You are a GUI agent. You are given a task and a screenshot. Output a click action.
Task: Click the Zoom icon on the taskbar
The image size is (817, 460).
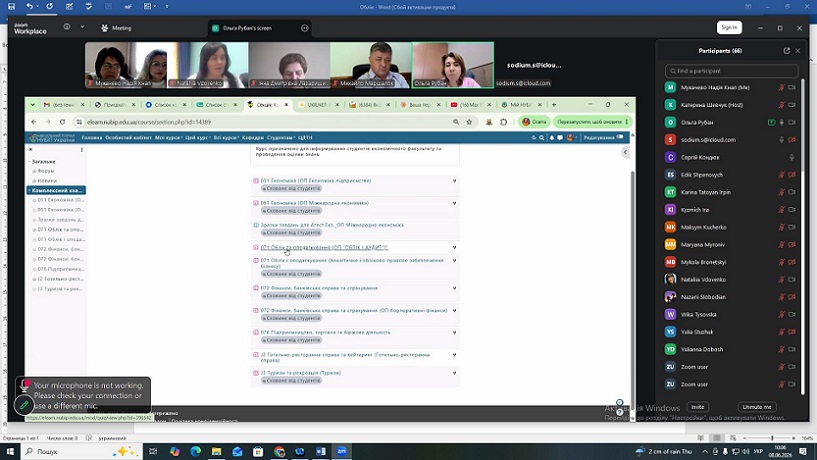(342, 451)
